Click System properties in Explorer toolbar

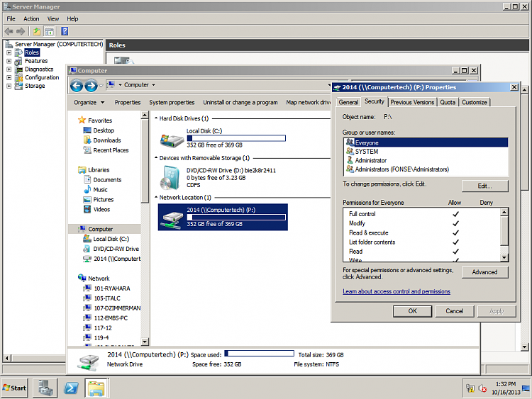point(172,102)
